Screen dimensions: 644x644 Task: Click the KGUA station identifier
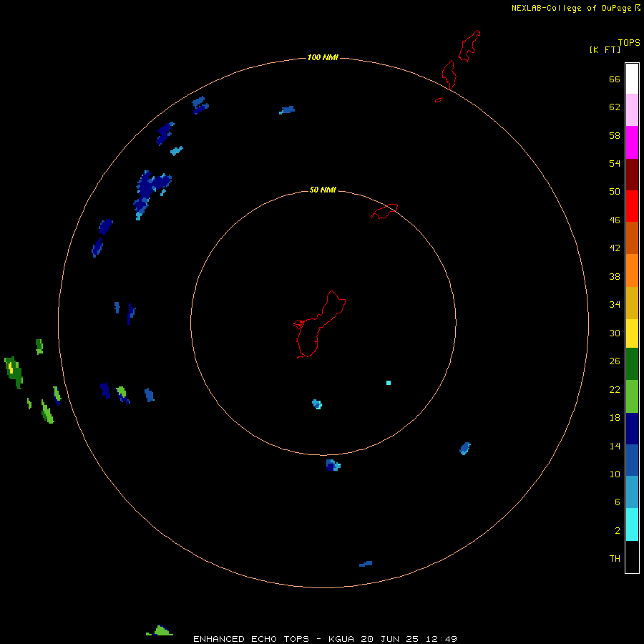[341, 639]
